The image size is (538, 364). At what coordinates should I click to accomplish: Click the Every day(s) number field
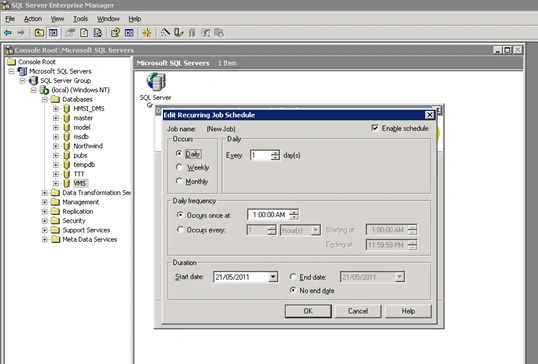pos(260,155)
